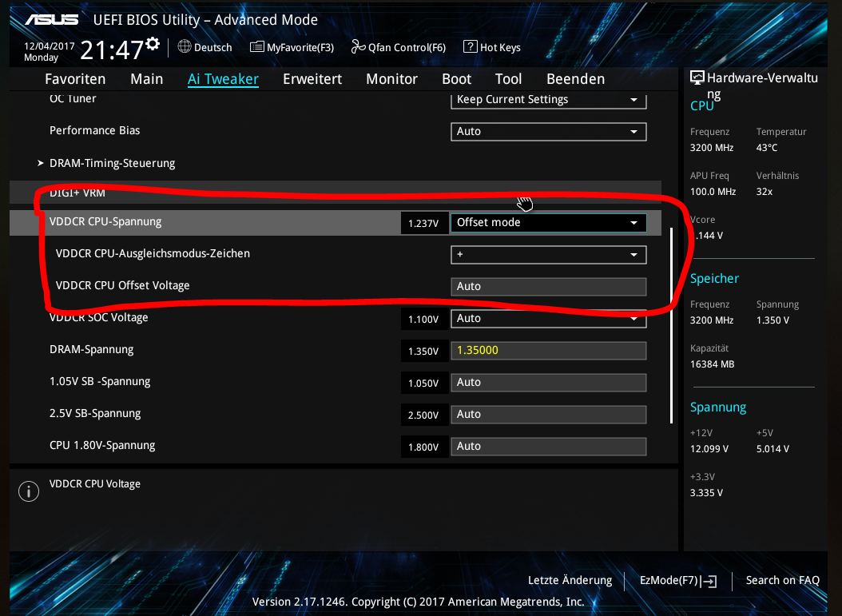The height and width of the screenshot is (616, 842).
Task: Click Spannung heading in hardware panel
Action: pos(718,407)
